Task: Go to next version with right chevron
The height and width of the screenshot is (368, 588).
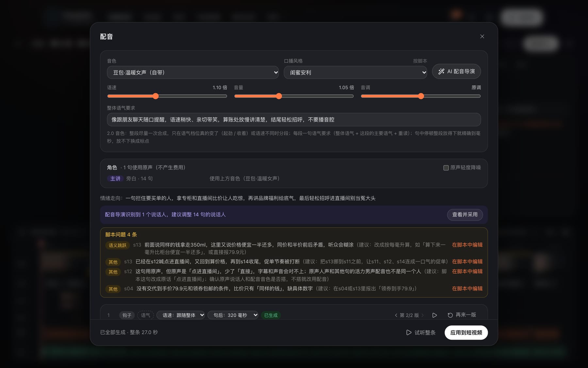Action: [x=422, y=315]
